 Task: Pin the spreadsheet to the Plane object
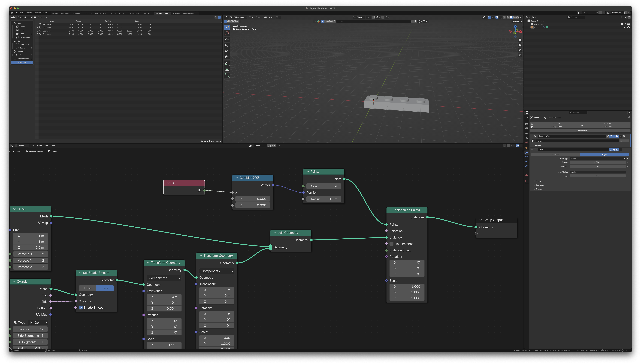46,17
